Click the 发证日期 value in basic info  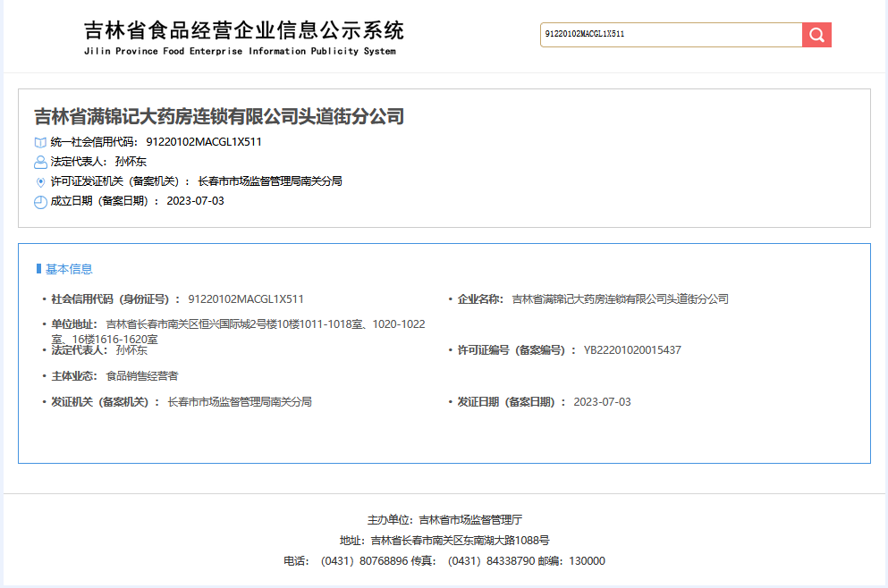pyautogui.click(x=602, y=402)
